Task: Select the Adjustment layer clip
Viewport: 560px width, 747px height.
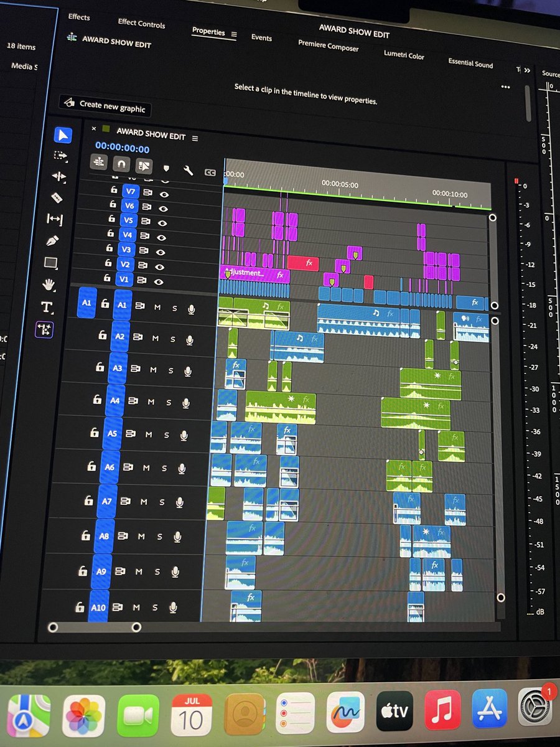Action: (x=254, y=273)
